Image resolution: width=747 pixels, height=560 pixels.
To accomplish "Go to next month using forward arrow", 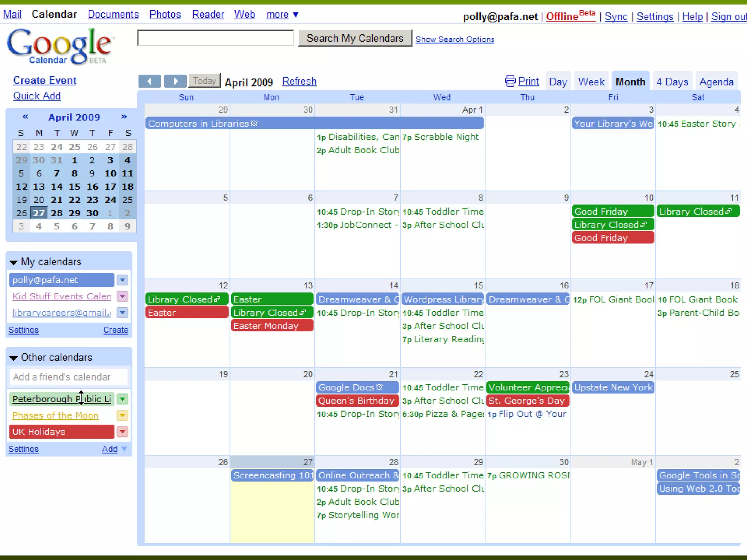I will [x=175, y=81].
